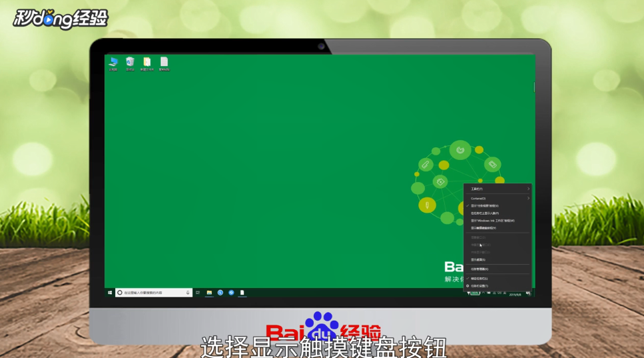
Task: Click the battery indicator in system tray
Action: pyautogui.click(x=475, y=293)
